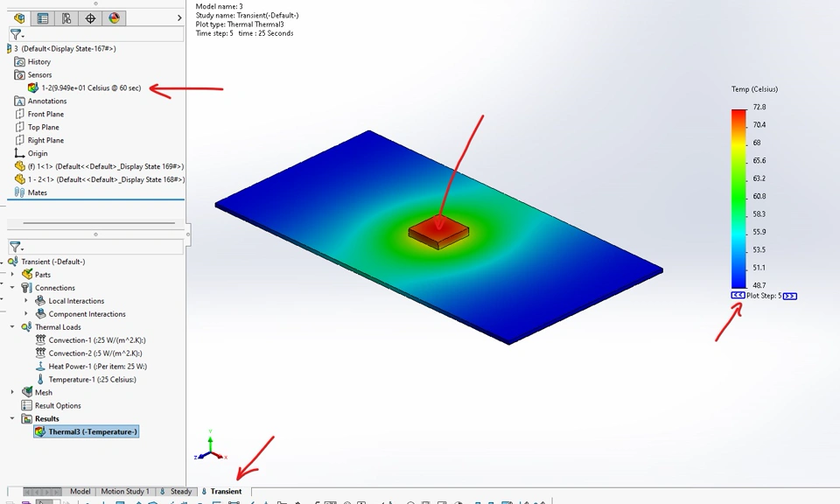Select the Mesh icon
The height and width of the screenshot is (504, 840).
(x=27, y=393)
